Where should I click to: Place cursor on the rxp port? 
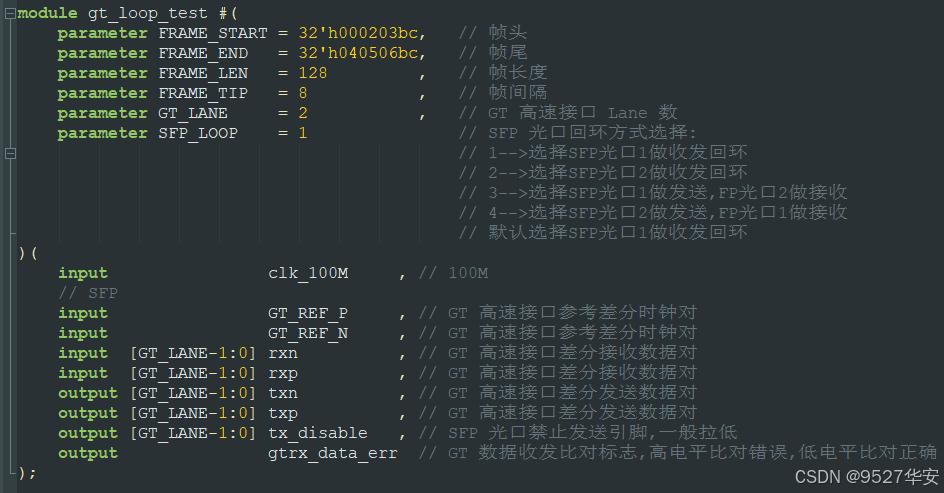click(x=283, y=373)
